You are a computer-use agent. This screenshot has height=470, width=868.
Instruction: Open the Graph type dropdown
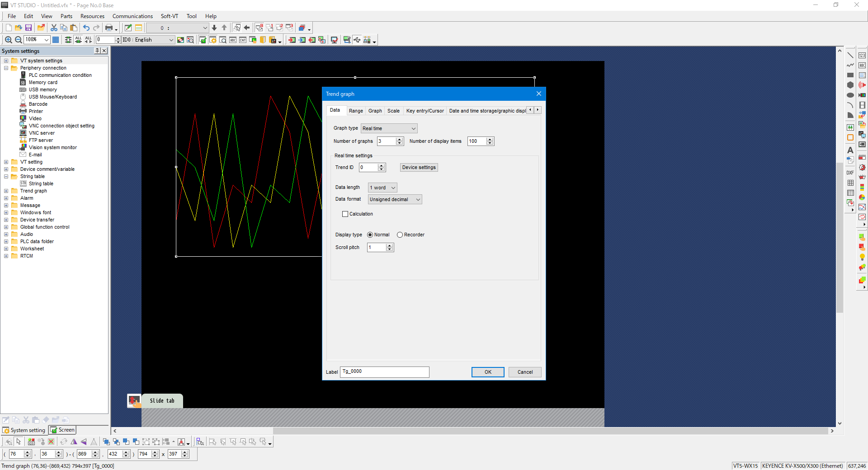coord(389,129)
